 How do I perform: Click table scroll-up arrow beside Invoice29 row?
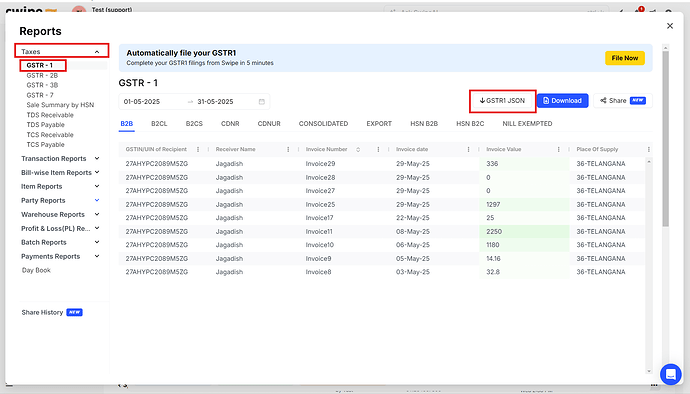click(x=649, y=162)
